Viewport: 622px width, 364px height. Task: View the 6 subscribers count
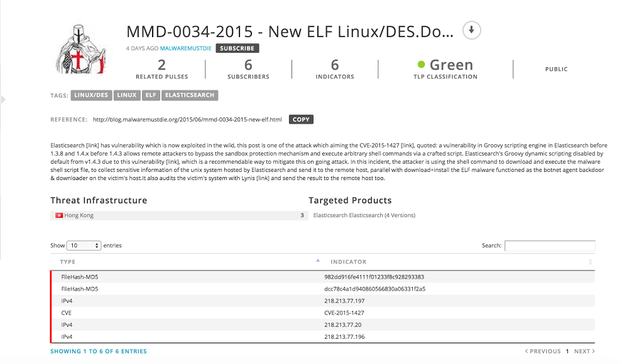coord(248,69)
